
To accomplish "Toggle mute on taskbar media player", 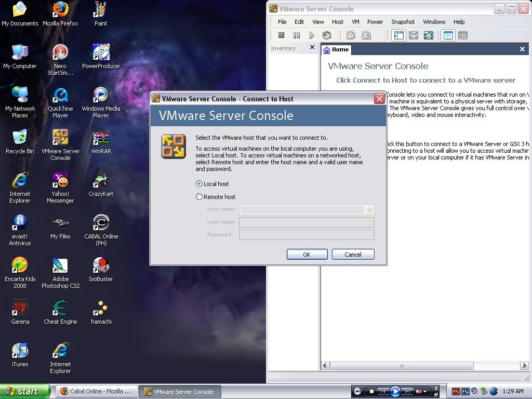I will pos(419,391).
